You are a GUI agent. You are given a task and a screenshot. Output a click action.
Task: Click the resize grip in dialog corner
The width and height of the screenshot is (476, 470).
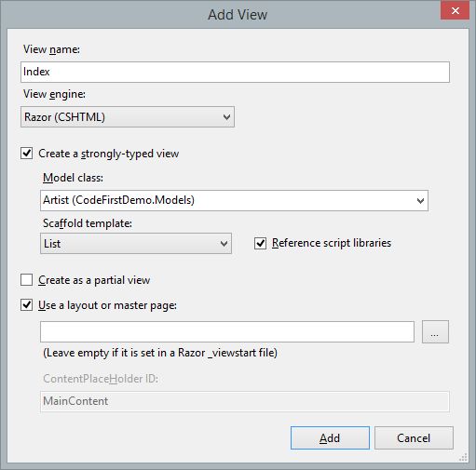(463, 457)
